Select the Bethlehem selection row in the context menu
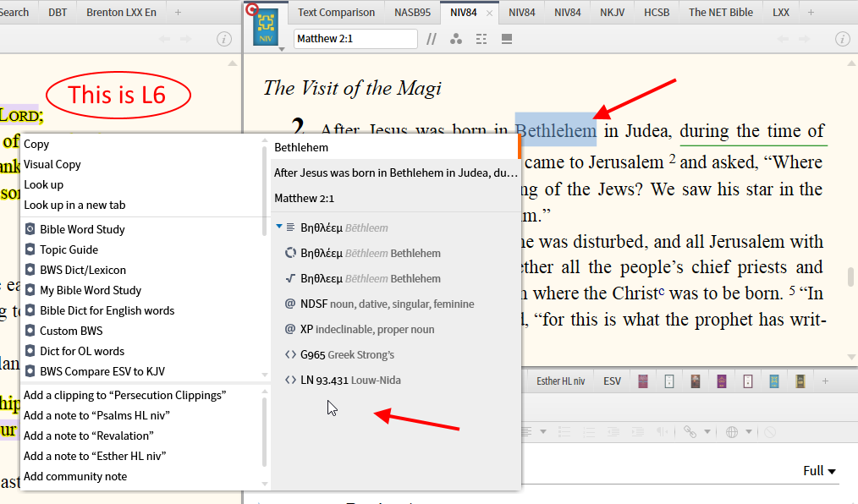 (396, 147)
